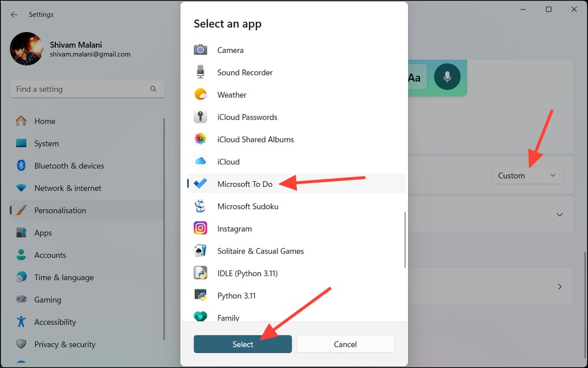Go to Apps settings
Image resolution: width=588 pixels, height=368 pixels.
(x=86, y=232)
